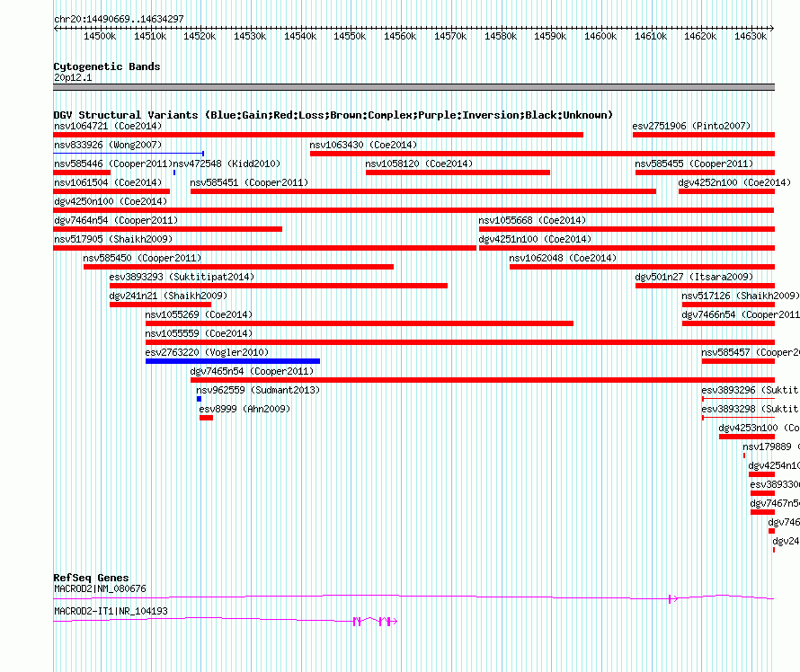Click the nsv585446 (Cooper2011) label
The height and width of the screenshot is (672, 800).
coord(113,164)
